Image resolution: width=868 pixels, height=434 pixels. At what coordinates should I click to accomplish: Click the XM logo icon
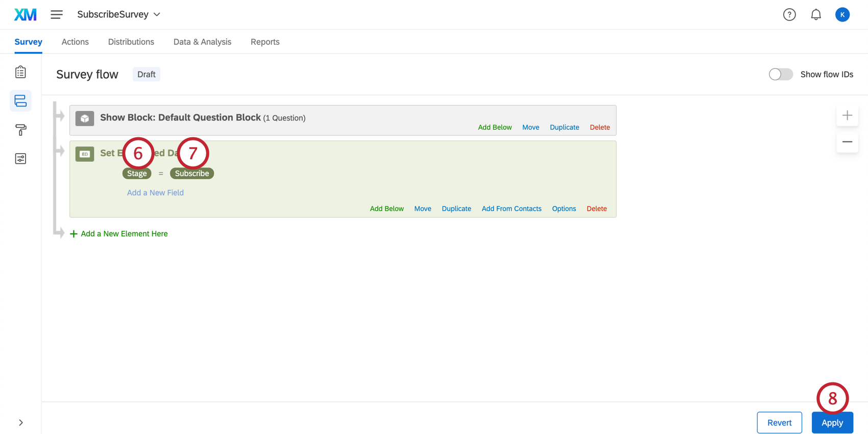[x=26, y=14]
